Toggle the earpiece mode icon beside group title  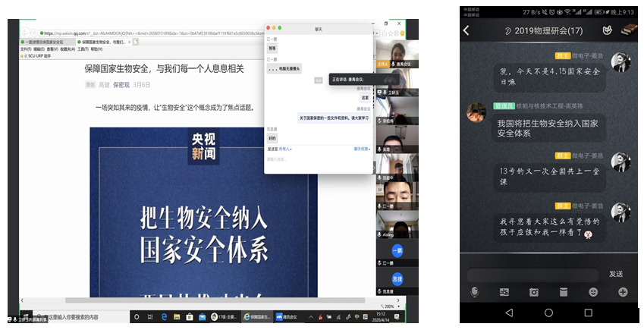coord(507,31)
